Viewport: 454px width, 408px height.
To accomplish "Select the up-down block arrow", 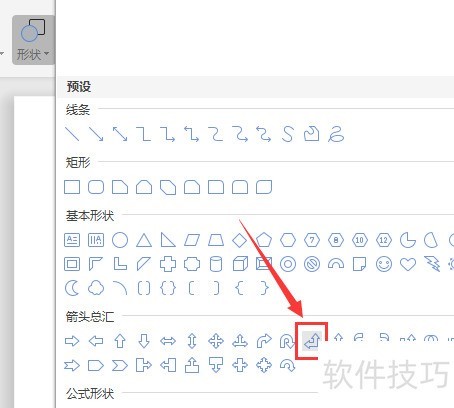I will coord(192,341).
